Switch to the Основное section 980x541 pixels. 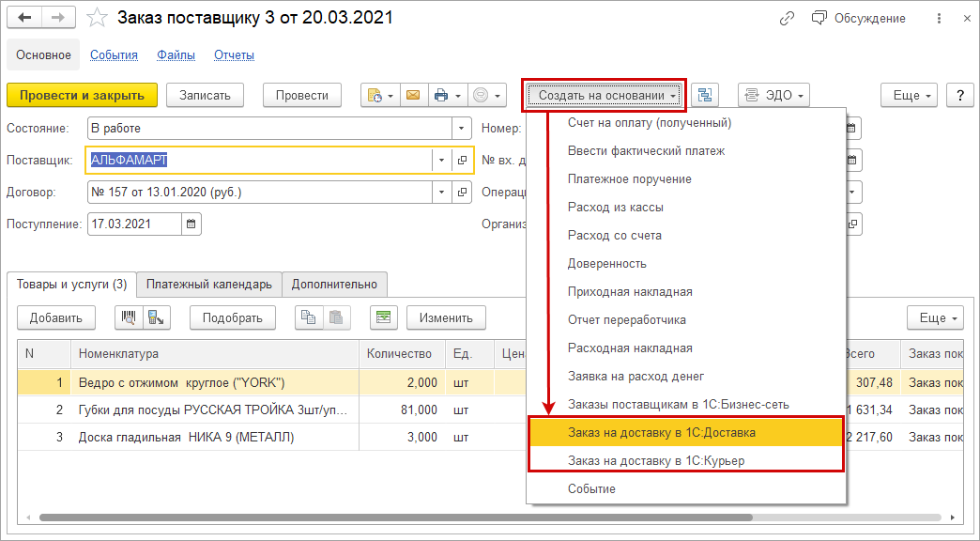click(x=44, y=55)
